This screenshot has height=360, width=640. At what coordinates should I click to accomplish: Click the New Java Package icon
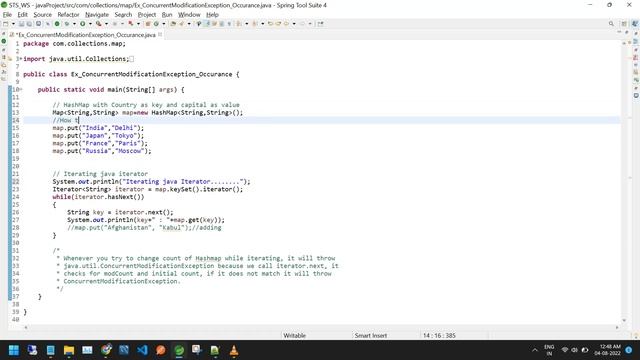click(148, 24)
